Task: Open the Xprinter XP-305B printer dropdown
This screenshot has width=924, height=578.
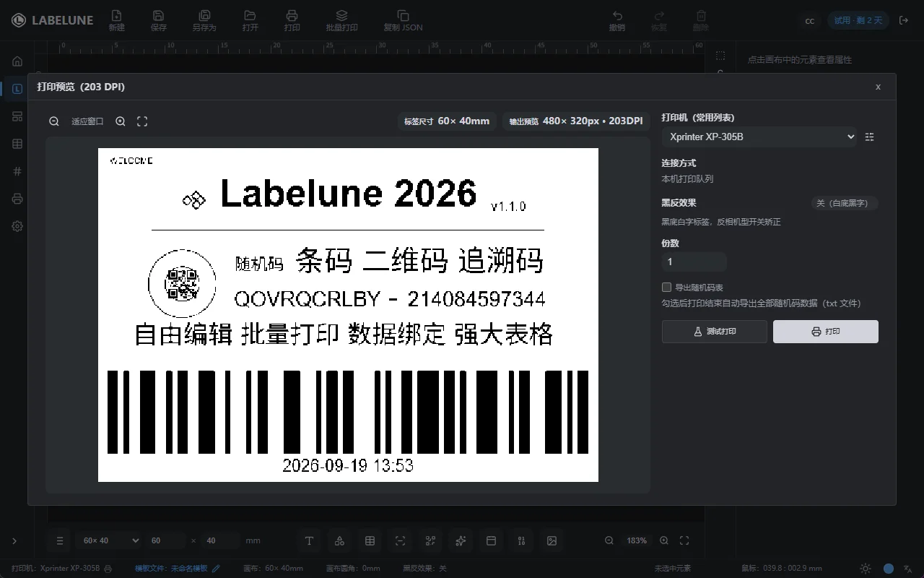Action: [x=759, y=137]
